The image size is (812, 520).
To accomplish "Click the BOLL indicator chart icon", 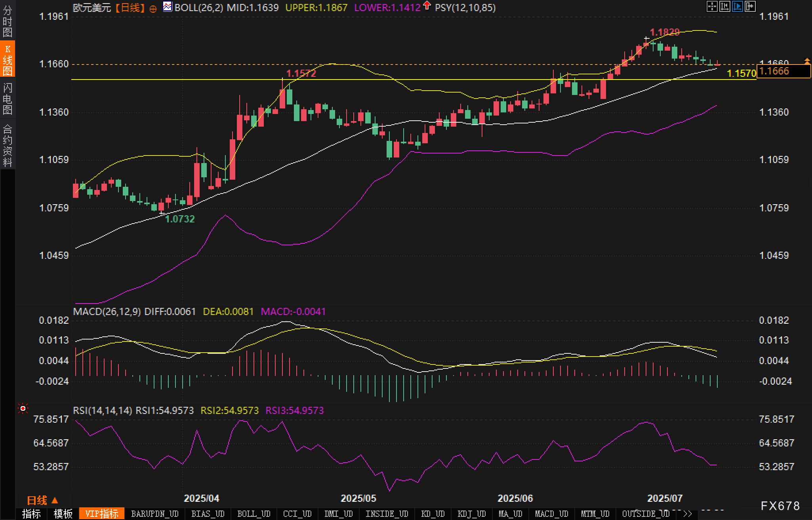I will coord(168,7).
